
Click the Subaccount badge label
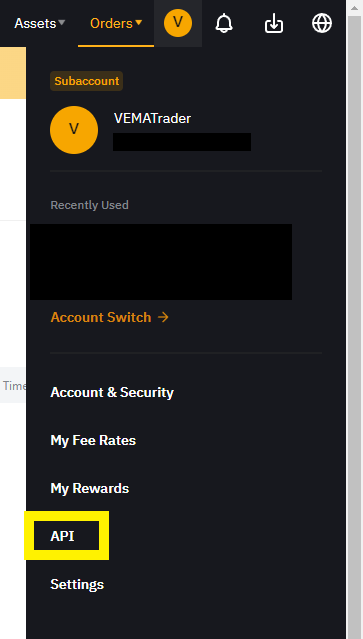coord(86,81)
